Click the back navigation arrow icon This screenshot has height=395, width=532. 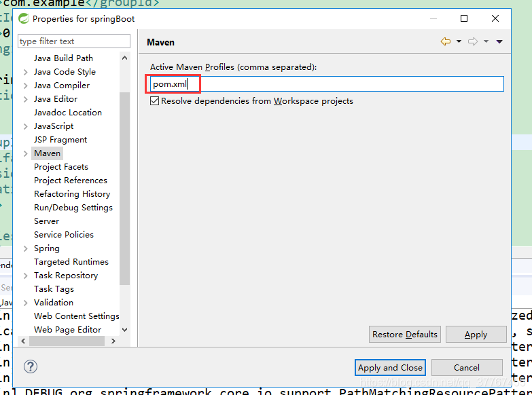[x=446, y=41]
